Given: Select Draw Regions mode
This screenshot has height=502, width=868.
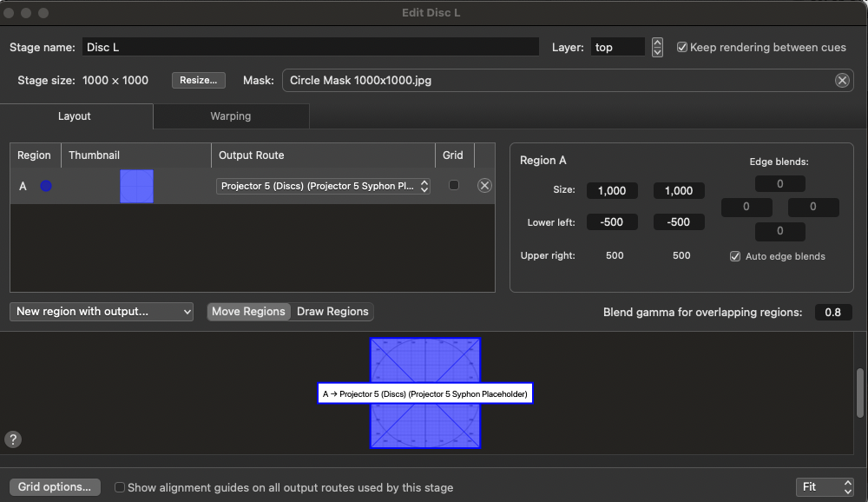Looking at the screenshot, I should click(x=332, y=312).
